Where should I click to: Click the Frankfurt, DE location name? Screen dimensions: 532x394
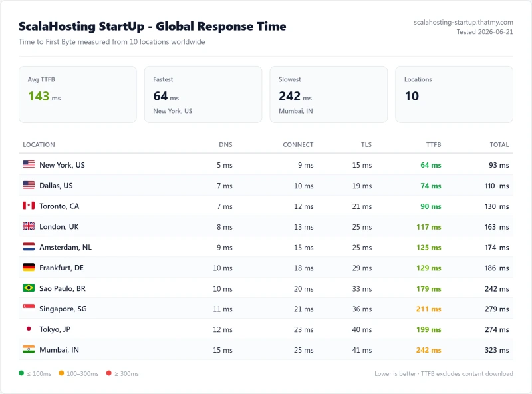pyautogui.click(x=61, y=268)
